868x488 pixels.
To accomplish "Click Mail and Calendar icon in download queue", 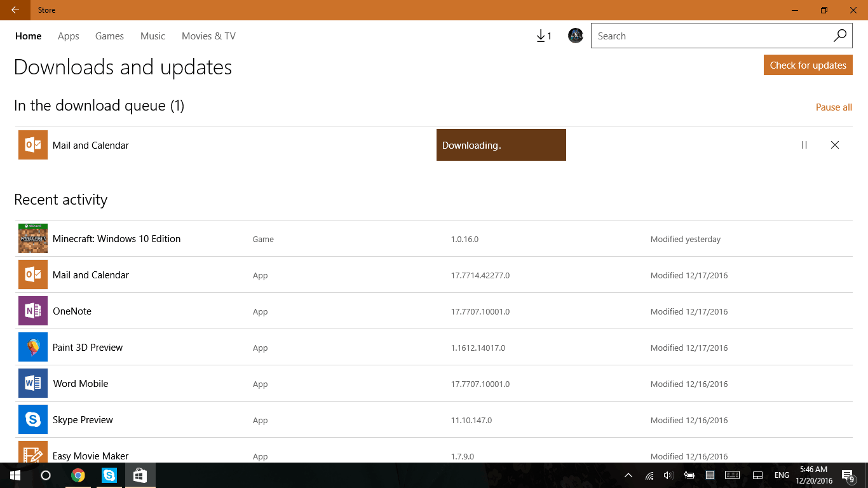I will [33, 145].
